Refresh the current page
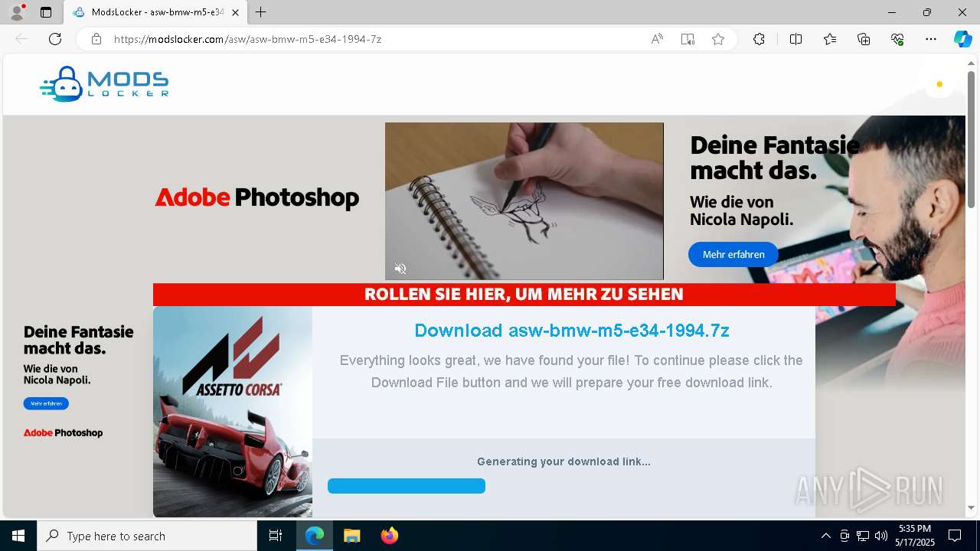The height and width of the screenshot is (551, 980). pos(55,39)
